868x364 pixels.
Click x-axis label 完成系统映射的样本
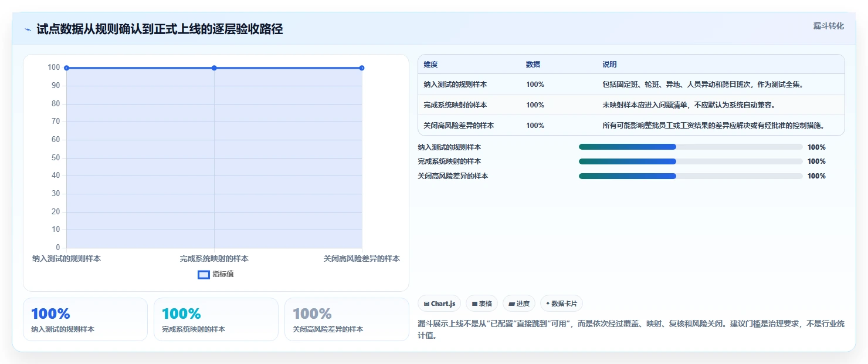[x=214, y=258]
